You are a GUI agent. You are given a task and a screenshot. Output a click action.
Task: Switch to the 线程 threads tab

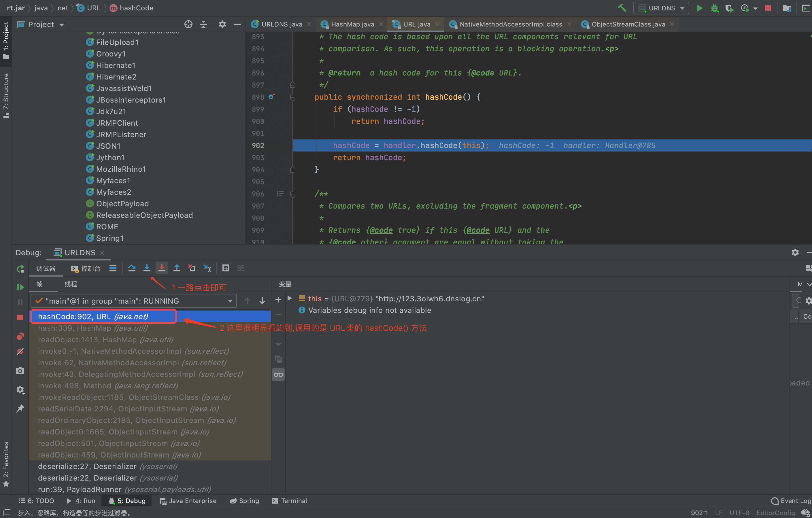pos(71,284)
